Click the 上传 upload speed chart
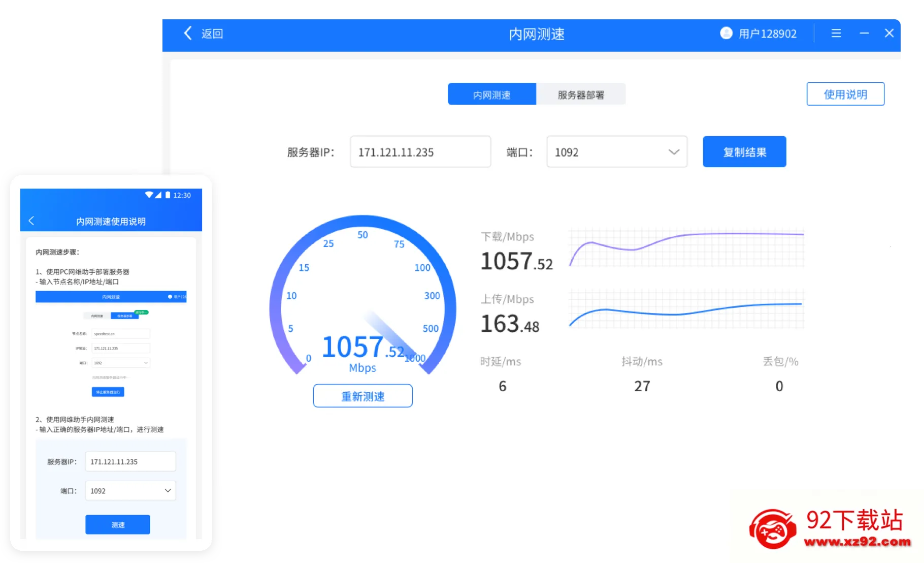The image size is (924, 563). tap(686, 310)
